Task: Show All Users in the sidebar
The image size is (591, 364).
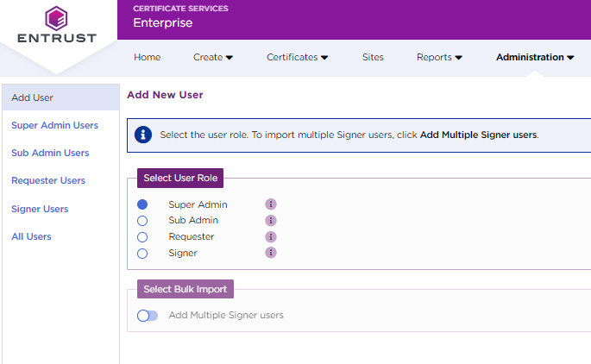Action: coord(31,236)
